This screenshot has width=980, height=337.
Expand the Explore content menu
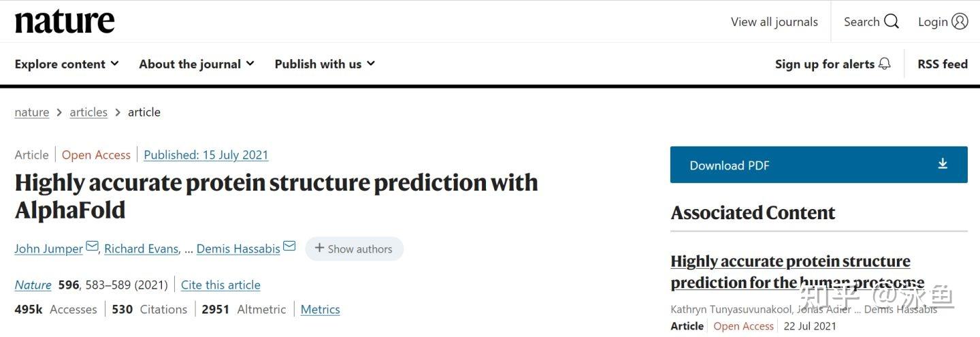67,64
